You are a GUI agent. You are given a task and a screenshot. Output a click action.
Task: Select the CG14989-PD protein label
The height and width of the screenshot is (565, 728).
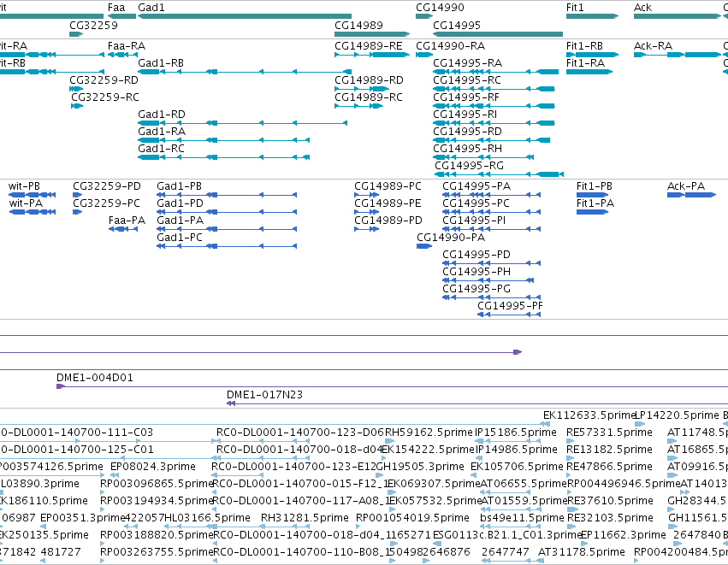(x=388, y=221)
